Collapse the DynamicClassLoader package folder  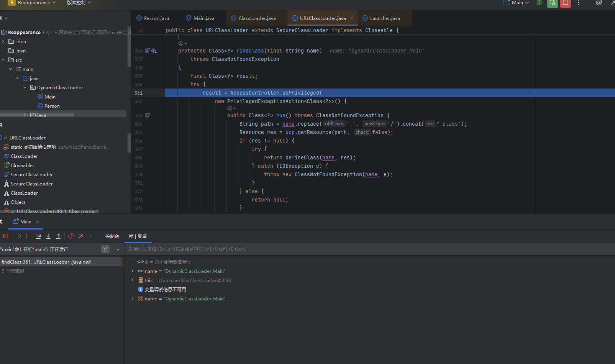click(25, 88)
